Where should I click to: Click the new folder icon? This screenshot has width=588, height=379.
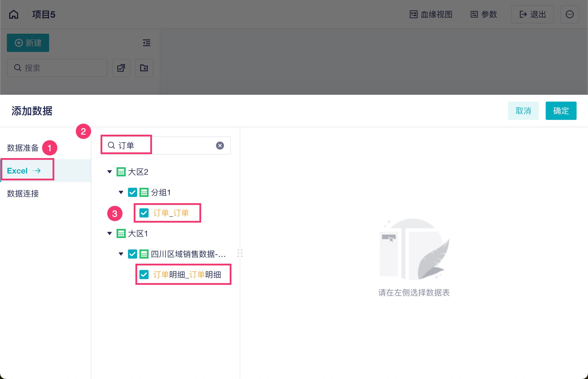(144, 68)
